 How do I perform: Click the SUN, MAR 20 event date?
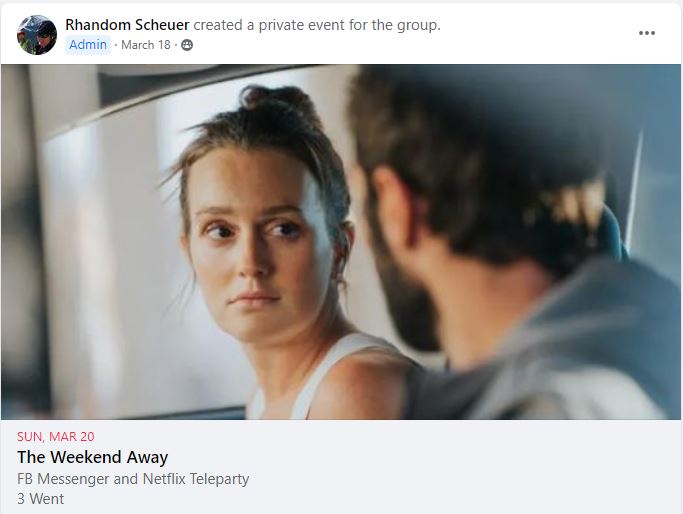(56, 436)
